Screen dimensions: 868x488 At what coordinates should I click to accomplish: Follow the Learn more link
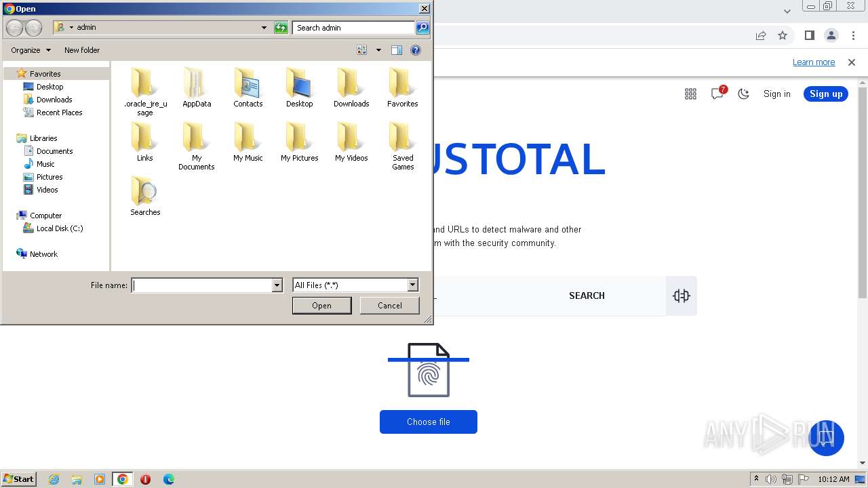(814, 62)
